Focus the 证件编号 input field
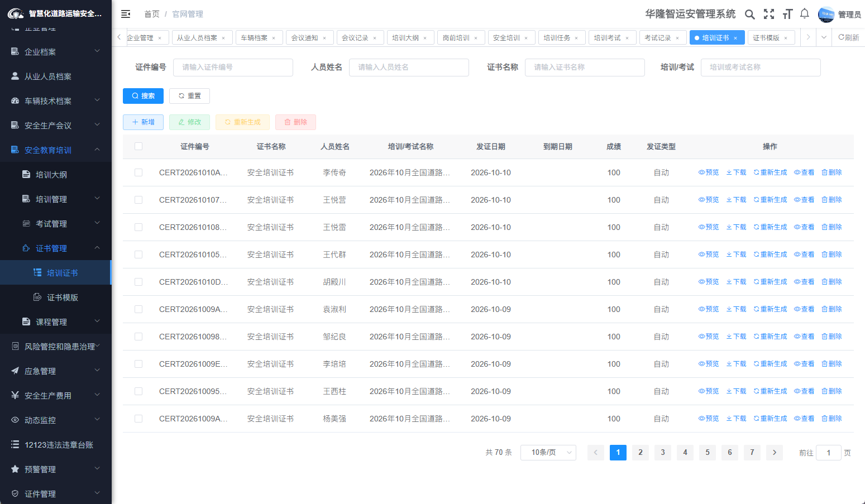 click(233, 68)
